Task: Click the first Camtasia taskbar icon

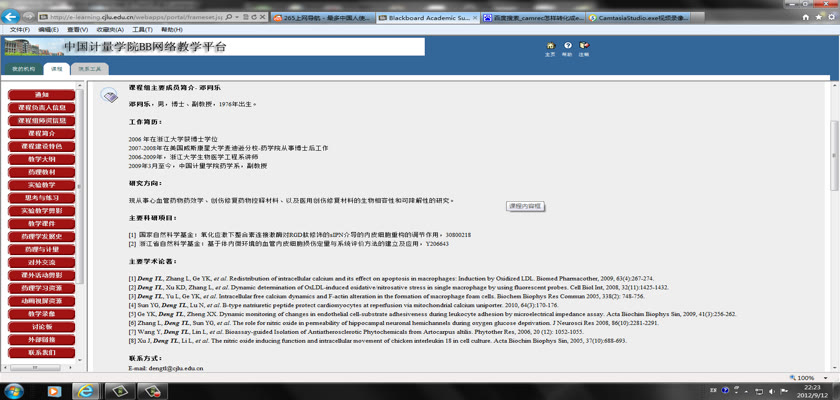Action: pos(119,391)
